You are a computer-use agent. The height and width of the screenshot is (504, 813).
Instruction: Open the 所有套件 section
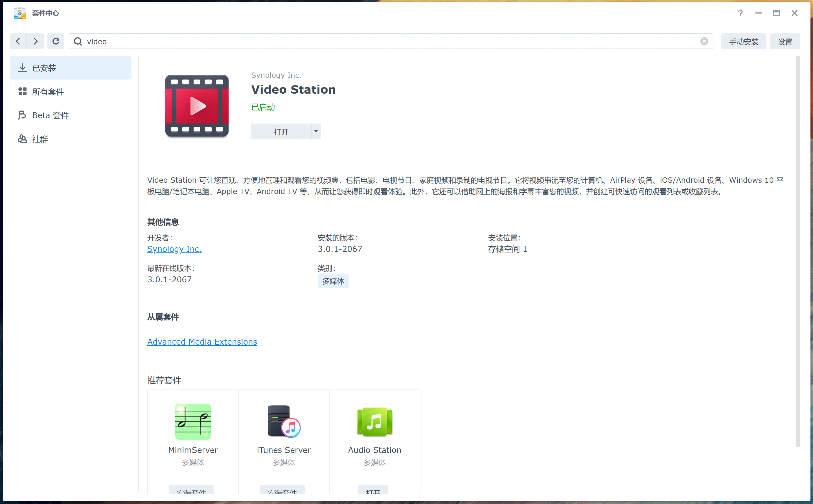pos(70,91)
